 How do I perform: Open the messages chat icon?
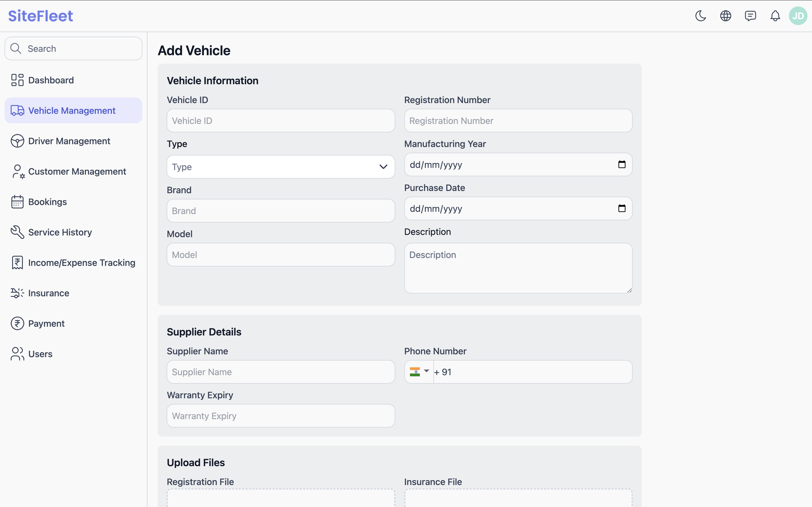pos(750,16)
